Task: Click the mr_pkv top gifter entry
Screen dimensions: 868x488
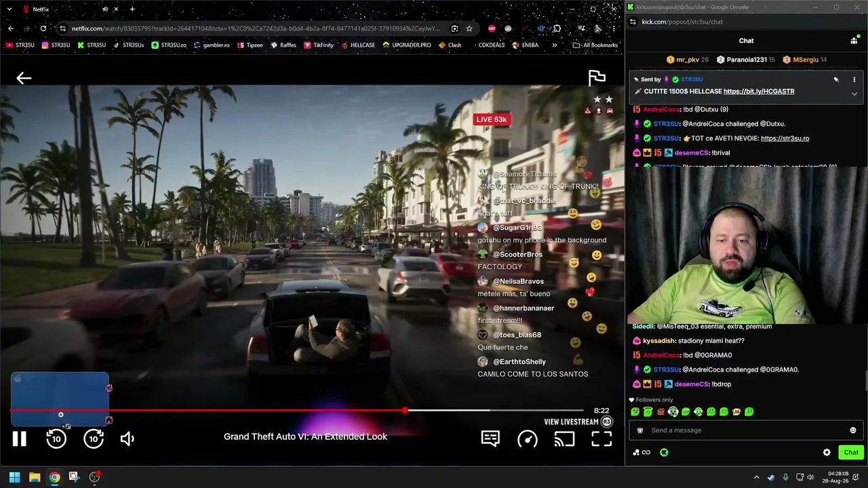Action: 687,60
